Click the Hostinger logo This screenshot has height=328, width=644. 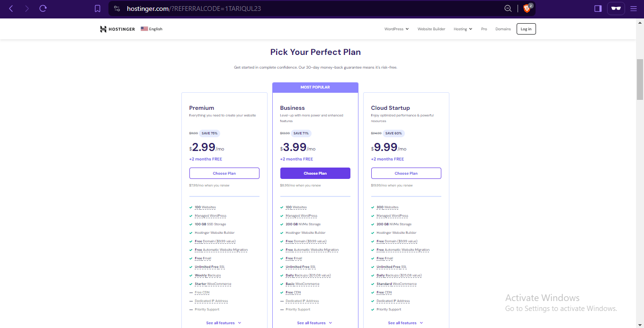117,29
